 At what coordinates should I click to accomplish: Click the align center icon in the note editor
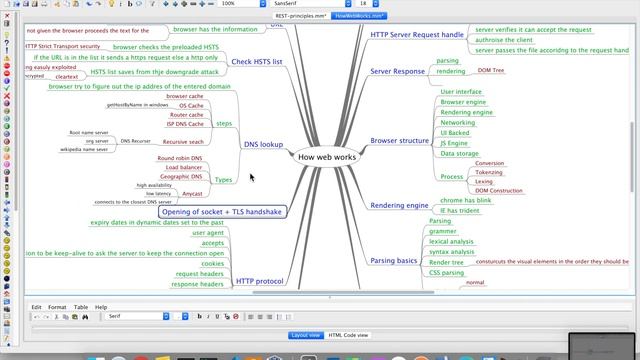point(260,317)
